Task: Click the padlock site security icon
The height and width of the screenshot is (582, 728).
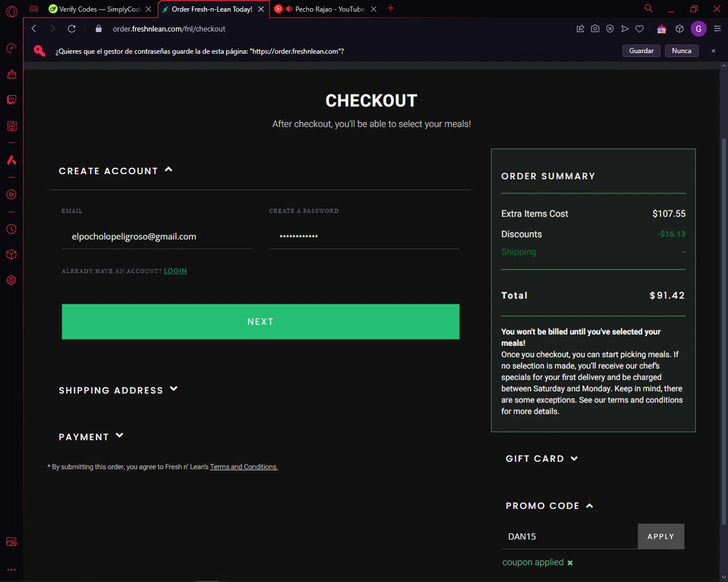Action: (99, 29)
